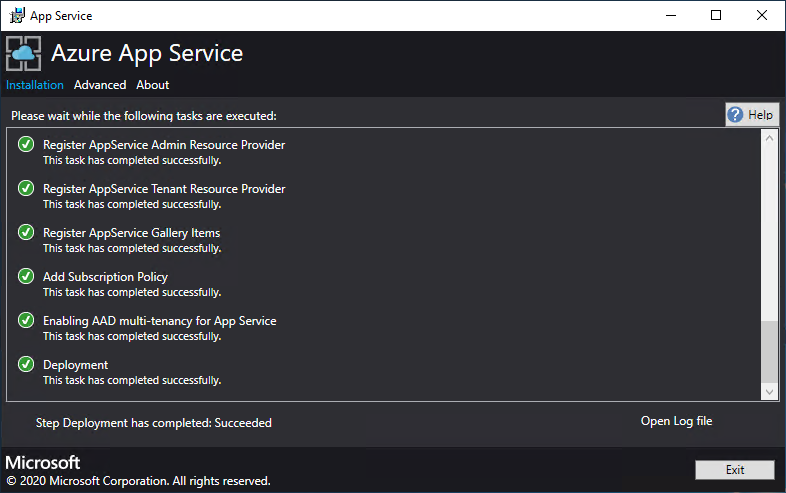This screenshot has width=786, height=493.
Task: Switch to the Installation tab
Action: [x=35, y=85]
